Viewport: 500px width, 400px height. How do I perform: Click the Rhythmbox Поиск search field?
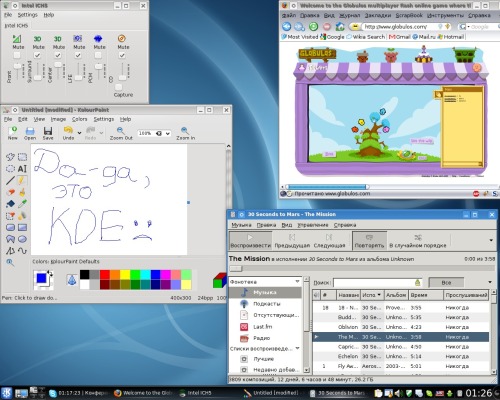coord(377,283)
